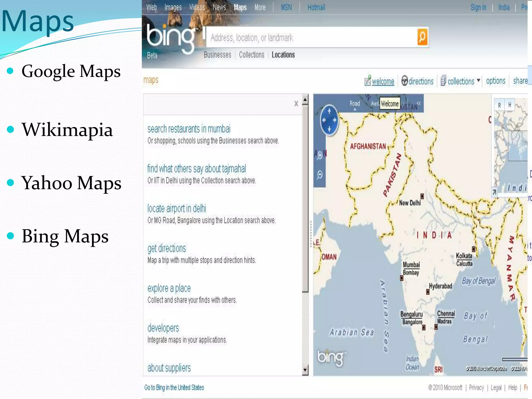The image size is (532, 399).
Task: Select the H mode on mini map
Action: click(x=510, y=105)
